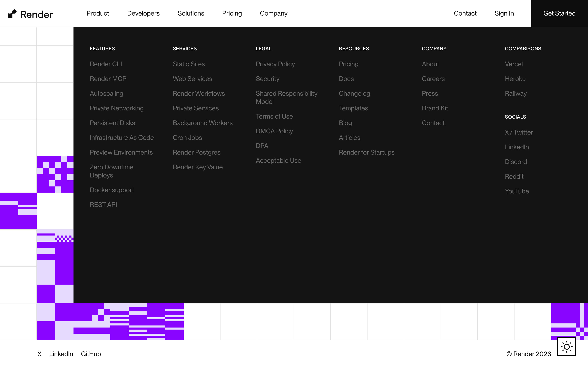Image resolution: width=588 pixels, height=368 pixels.
Task: Open the Solutions menu
Action: [x=191, y=13]
